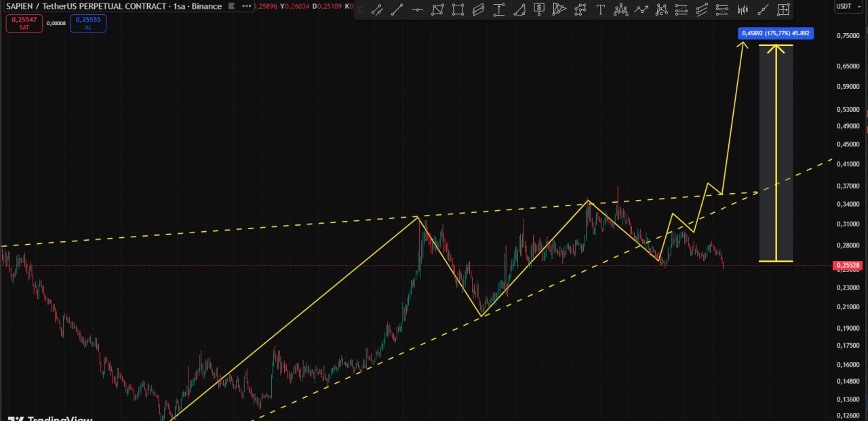Screen dimensions: 868x421
Task: Click the blue 175,77% price range label
Action: click(775, 33)
